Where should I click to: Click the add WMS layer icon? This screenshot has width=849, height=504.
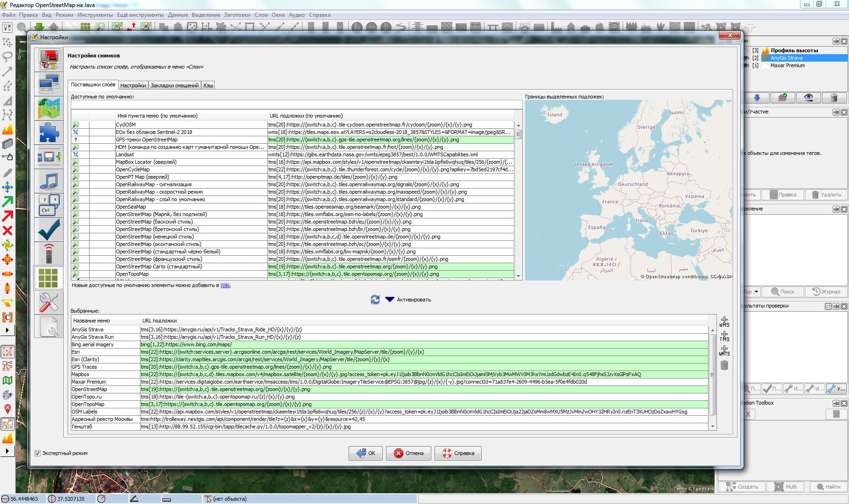click(x=724, y=322)
